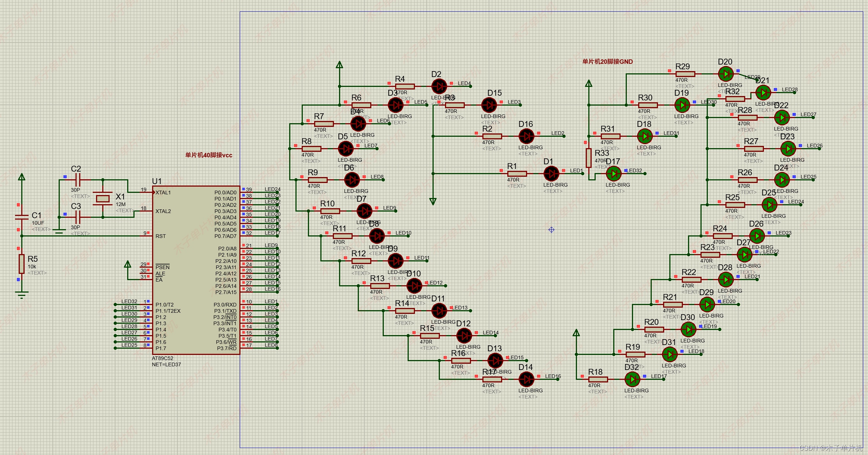868x455 pixels.
Task: Select green LED D32 near LED17
Action: (632, 379)
